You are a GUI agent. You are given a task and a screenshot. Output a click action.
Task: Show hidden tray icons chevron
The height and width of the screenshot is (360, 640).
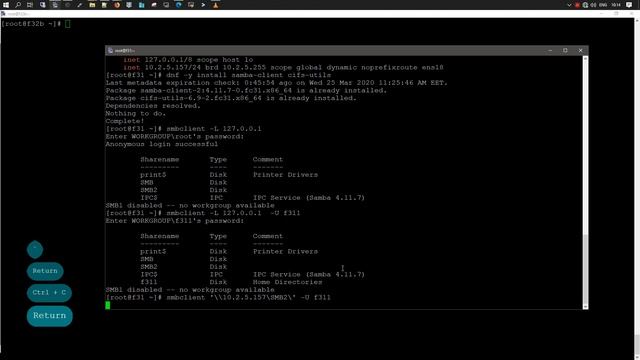[x=569, y=5]
